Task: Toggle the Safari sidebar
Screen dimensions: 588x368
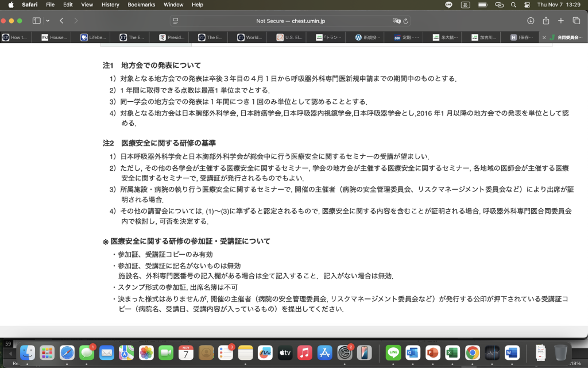Action: 36,21
